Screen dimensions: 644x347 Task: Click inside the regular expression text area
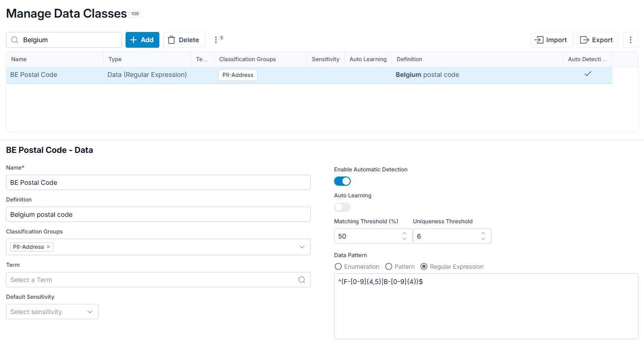[486, 306]
